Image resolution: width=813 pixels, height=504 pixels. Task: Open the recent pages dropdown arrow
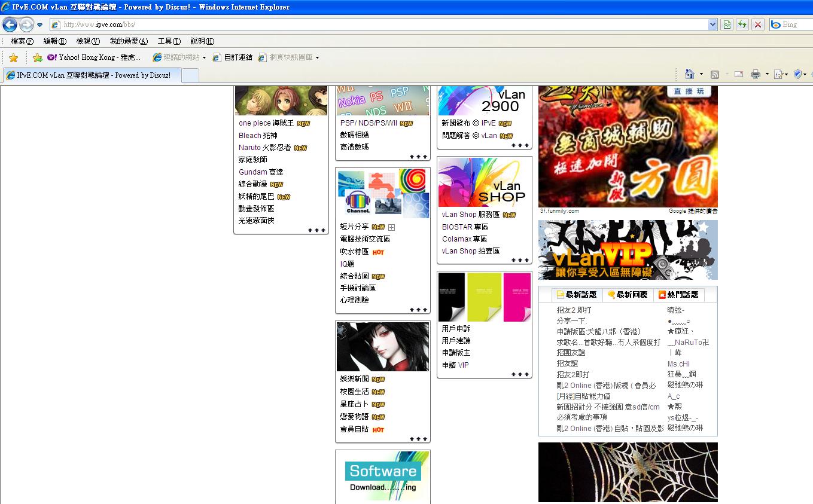click(39, 25)
